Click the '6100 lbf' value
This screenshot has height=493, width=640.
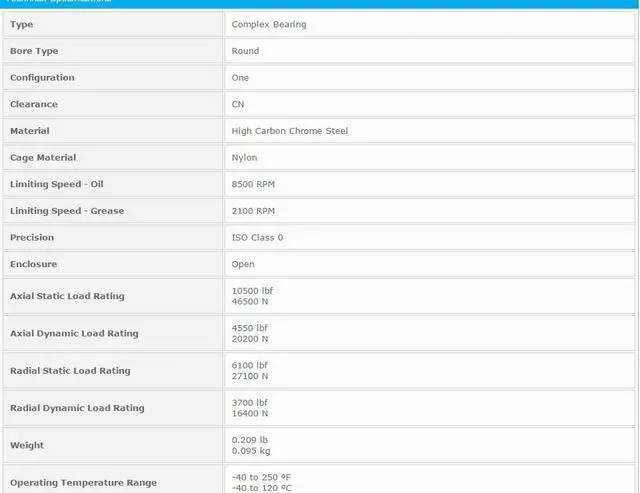249,365
